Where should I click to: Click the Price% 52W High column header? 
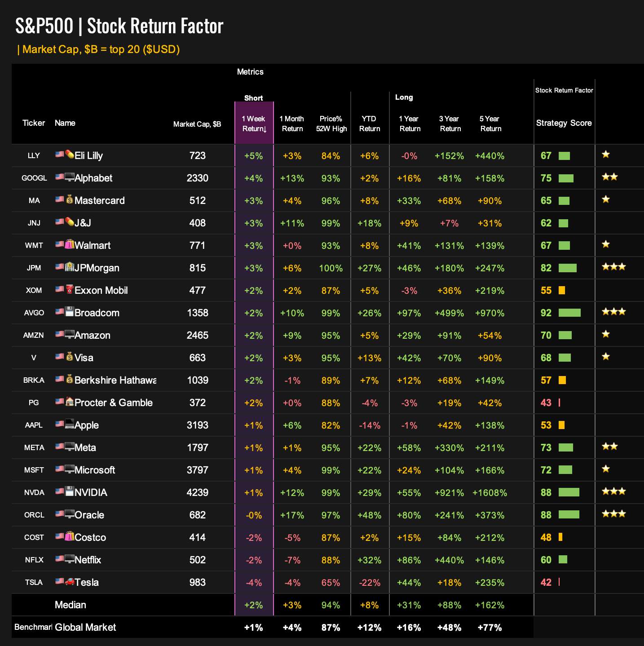coord(331,124)
